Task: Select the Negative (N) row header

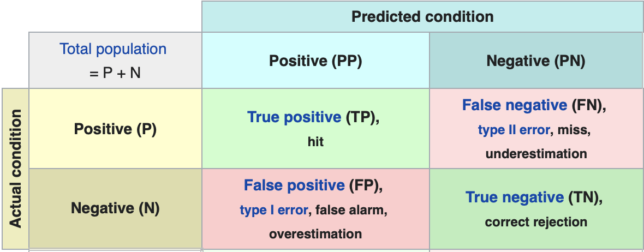Action: [115, 208]
